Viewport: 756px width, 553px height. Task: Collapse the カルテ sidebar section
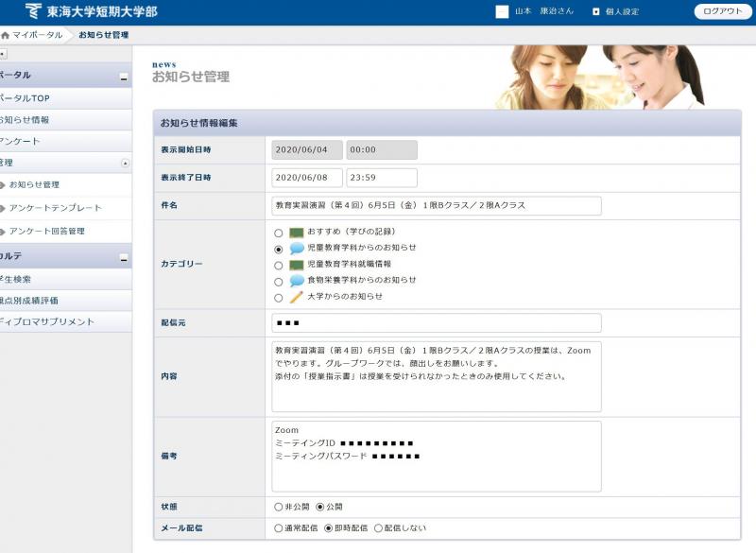point(123,259)
